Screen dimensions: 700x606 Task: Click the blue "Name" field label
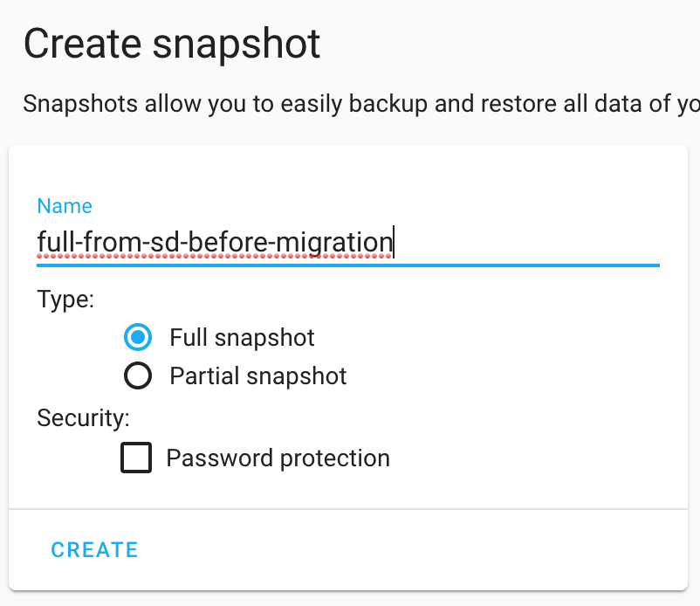pos(65,206)
